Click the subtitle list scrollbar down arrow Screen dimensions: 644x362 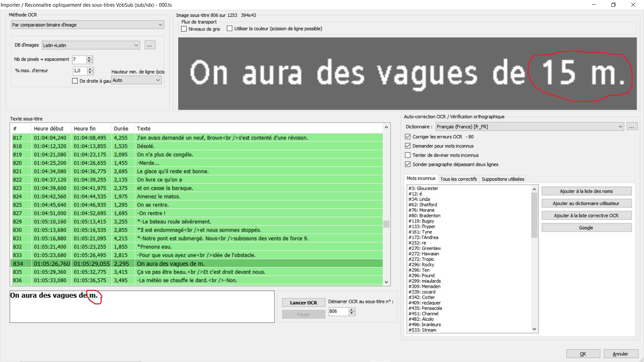click(386, 282)
